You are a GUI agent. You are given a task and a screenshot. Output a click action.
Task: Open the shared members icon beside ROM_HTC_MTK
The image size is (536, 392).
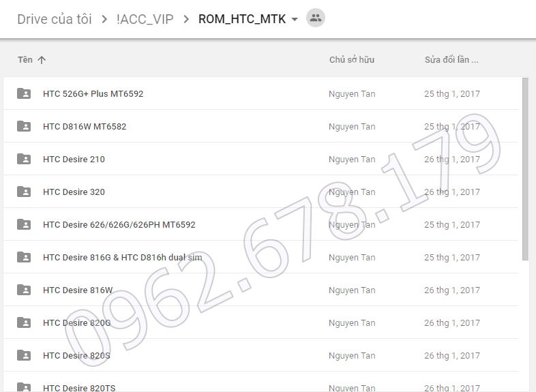coord(316,18)
